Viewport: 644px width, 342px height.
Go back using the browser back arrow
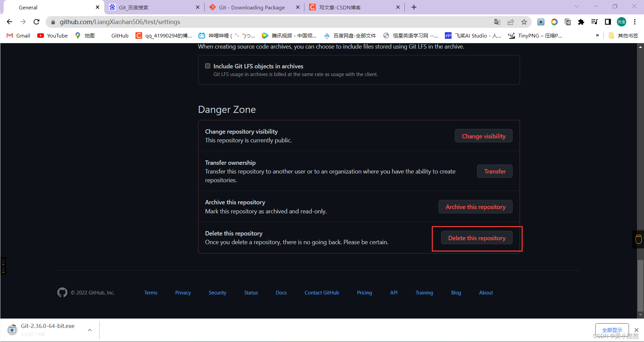point(9,22)
